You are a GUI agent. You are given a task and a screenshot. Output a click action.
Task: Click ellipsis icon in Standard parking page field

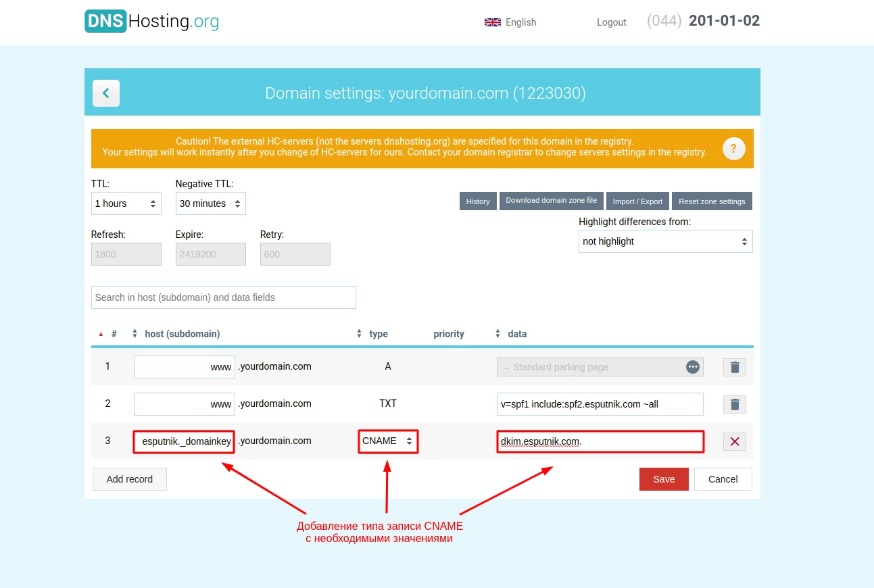coord(692,367)
